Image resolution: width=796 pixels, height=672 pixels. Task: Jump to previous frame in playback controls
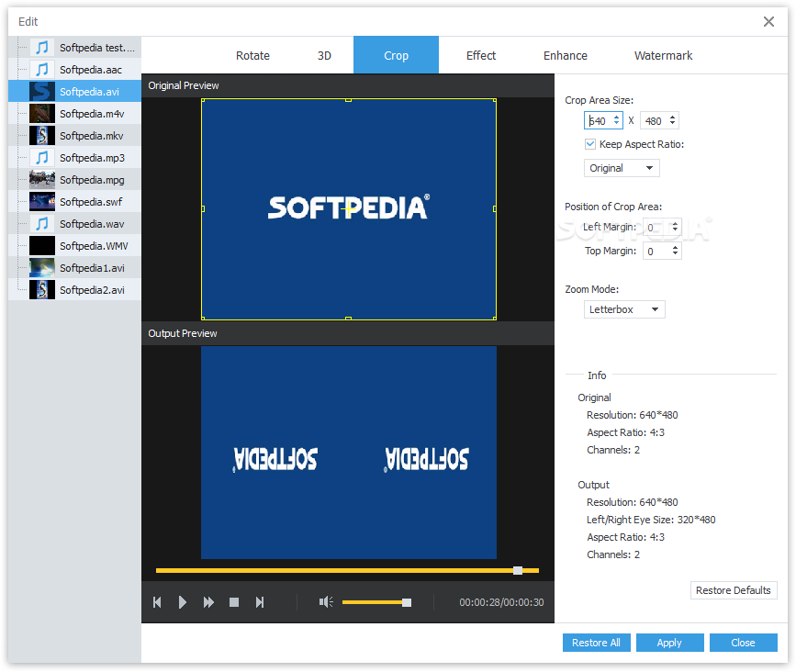click(x=157, y=602)
